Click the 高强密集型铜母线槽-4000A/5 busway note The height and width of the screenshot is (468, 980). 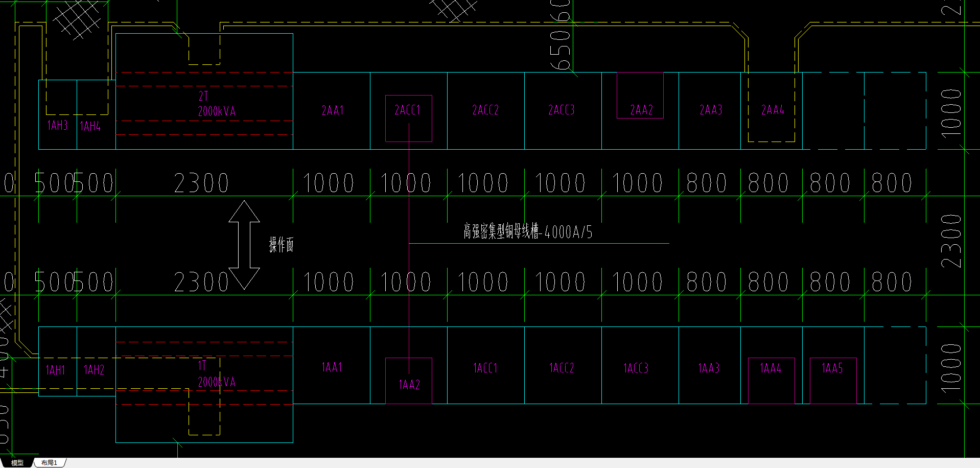point(528,231)
